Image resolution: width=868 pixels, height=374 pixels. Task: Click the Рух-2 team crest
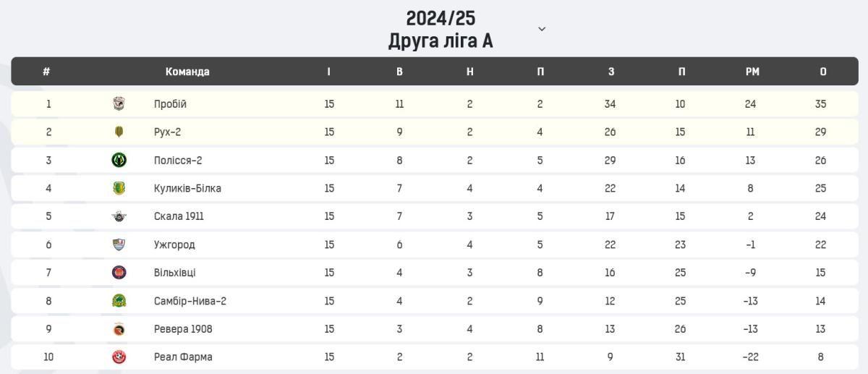(119, 132)
